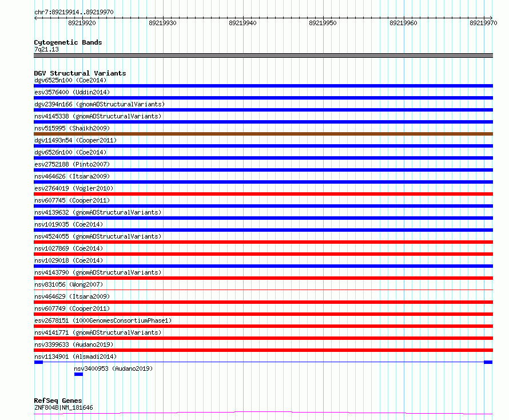The width and height of the screenshot is (509, 420).
Task: Click the small blue bar under nsv3400953
Action: point(78,374)
